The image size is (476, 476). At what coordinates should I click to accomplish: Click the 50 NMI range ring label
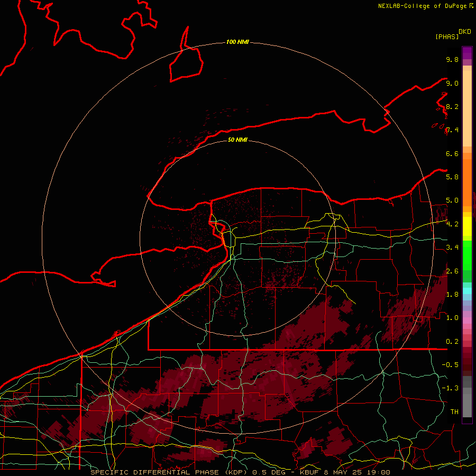(x=237, y=140)
